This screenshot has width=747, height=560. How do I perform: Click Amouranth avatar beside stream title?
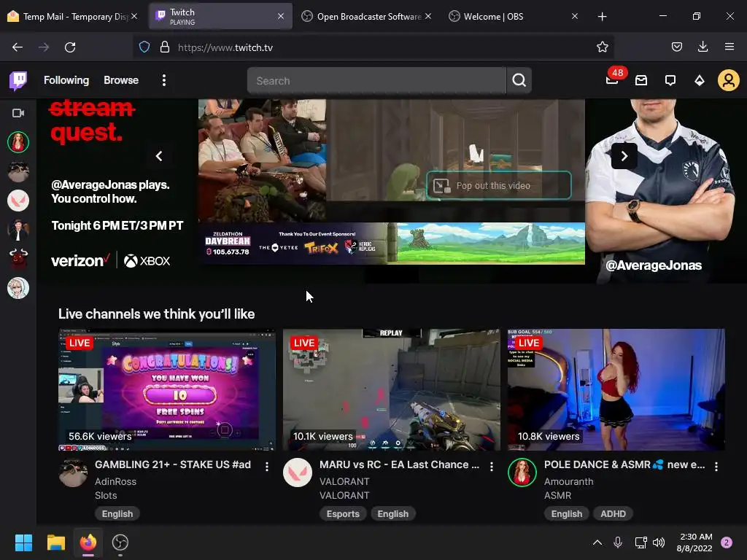[x=522, y=472]
